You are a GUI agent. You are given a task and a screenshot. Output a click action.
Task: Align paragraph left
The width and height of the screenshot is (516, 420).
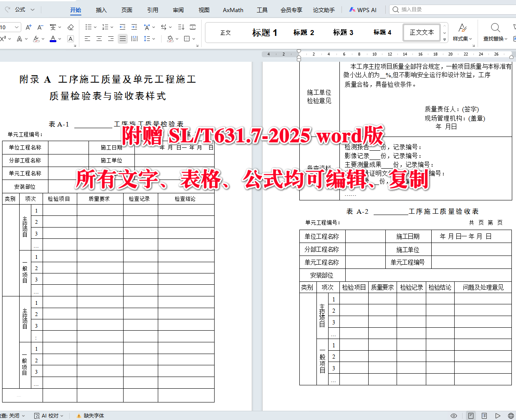(x=87, y=39)
